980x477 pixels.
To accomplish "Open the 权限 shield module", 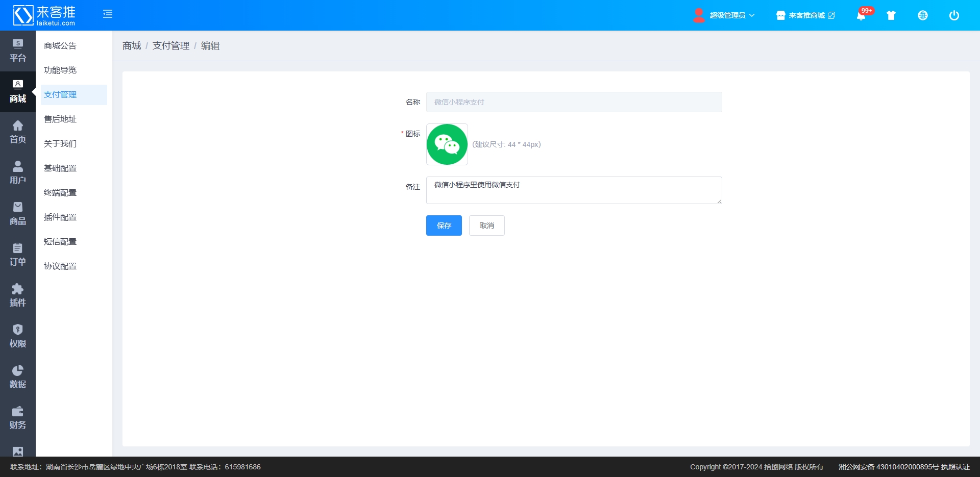I will 18,336.
